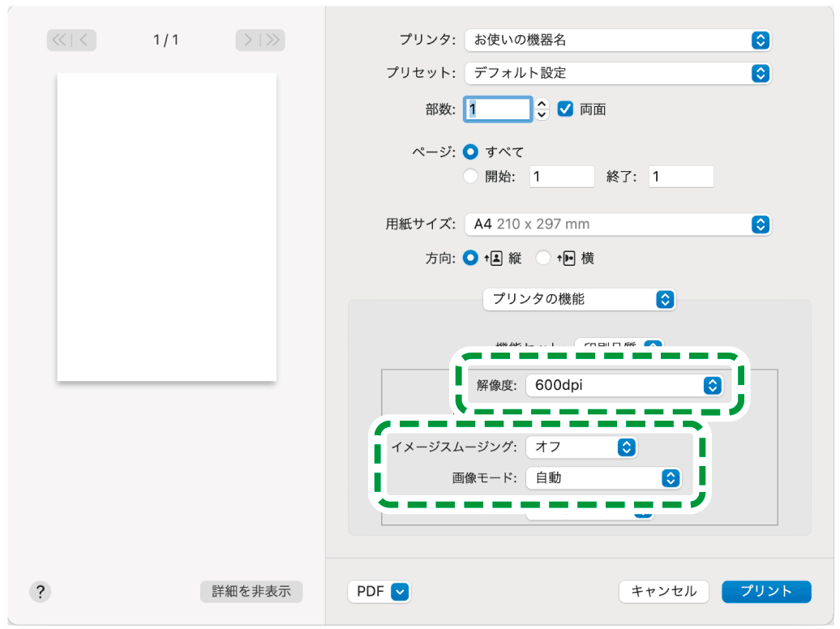Select the すべて pages radio button
Viewport: 840px width, 629px height.
(x=470, y=151)
